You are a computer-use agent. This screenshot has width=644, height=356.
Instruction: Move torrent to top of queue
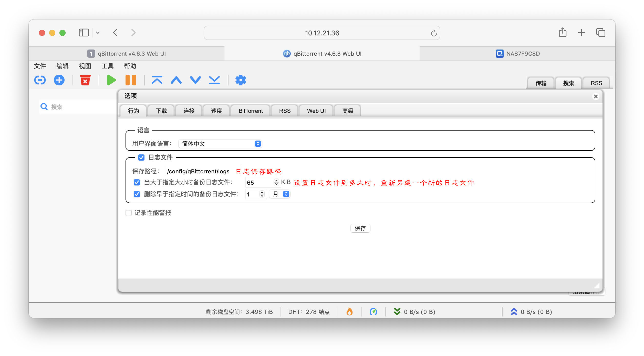tap(157, 80)
